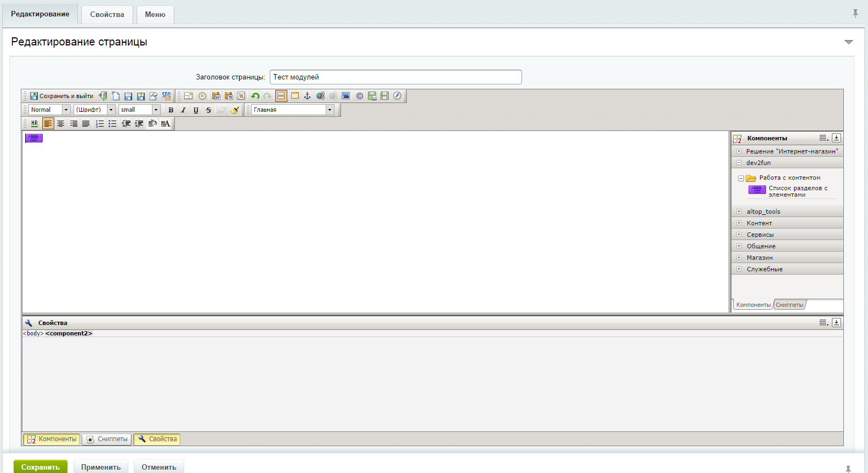
Task: Click the SEO tool icon
Action: point(166,96)
